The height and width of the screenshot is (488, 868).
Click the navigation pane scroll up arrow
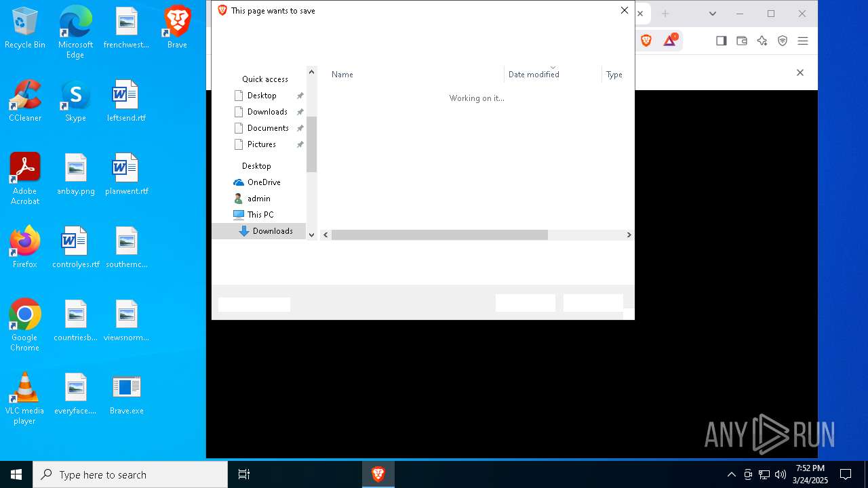tap(312, 72)
